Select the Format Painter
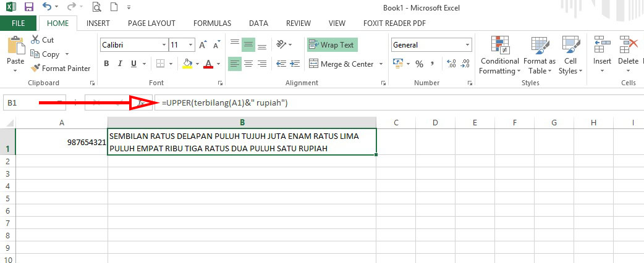This screenshot has width=644, height=263. coord(61,69)
